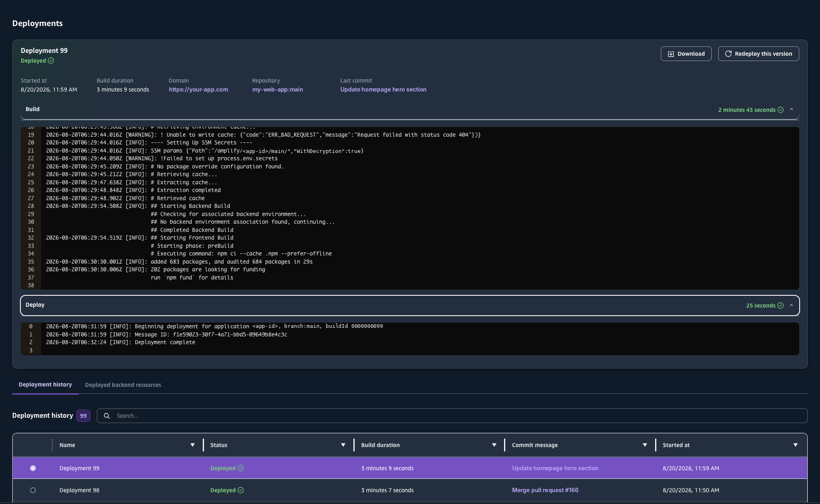This screenshot has height=504, width=820.
Task: Open the Update homepage hero section commit link
Action: click(383, 89)
